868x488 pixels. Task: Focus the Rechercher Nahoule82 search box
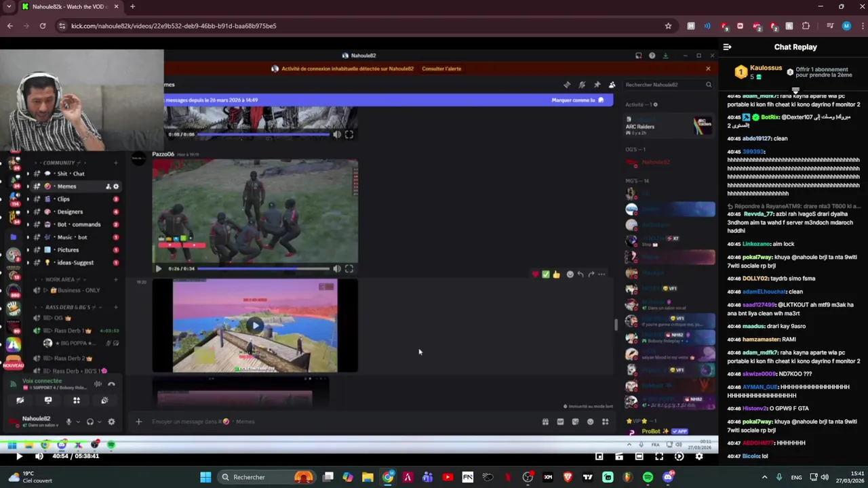point(667,85)
